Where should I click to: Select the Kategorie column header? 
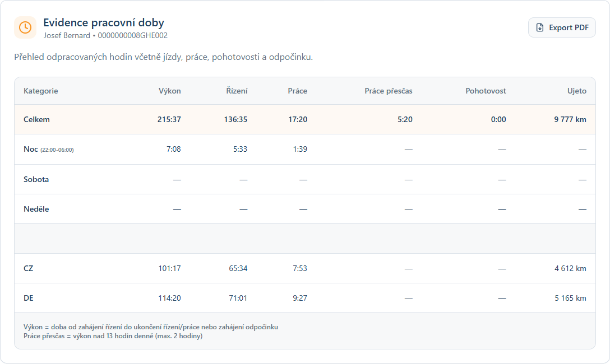[41, 91]
